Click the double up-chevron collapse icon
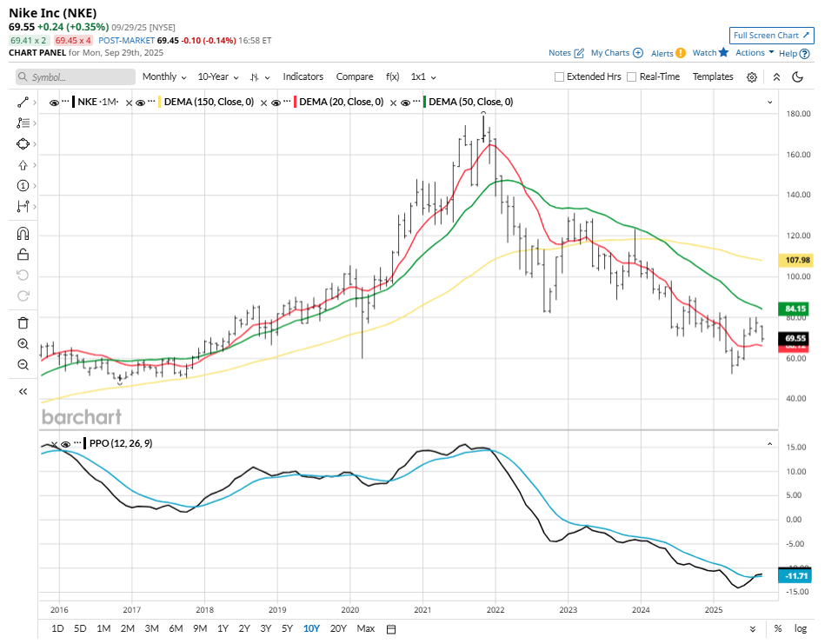838x644 pixels. 776,77
